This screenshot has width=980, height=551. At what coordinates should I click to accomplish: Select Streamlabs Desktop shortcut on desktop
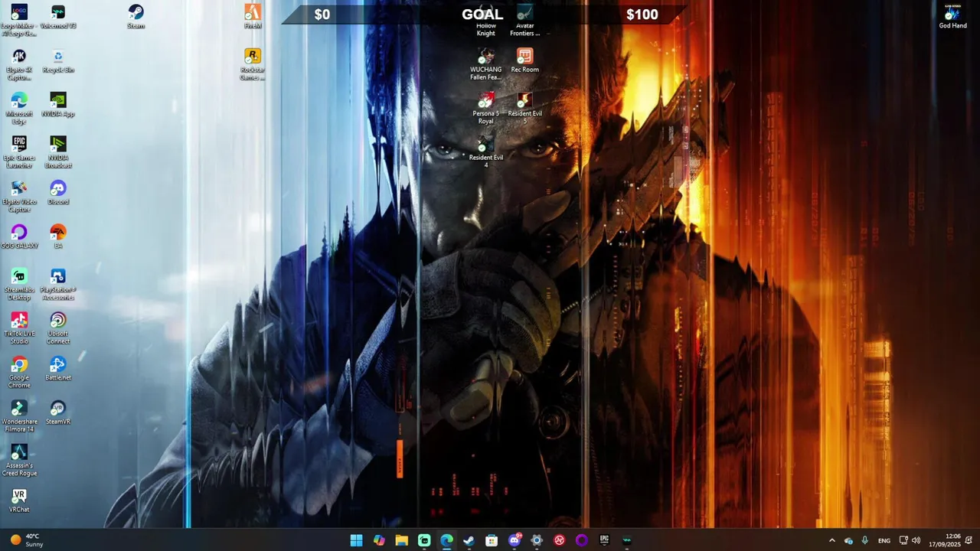click(x=19, y=284)
